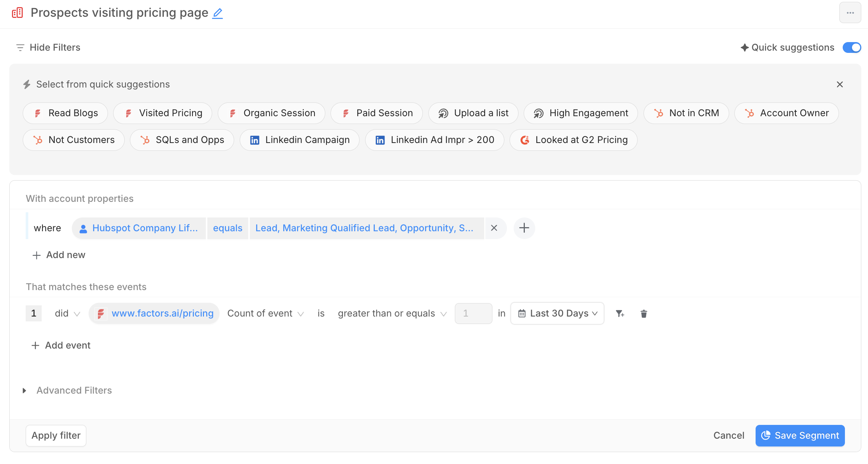The image size is (868, 464).
Task: Click Not in CRM suggestion chip
Action: click(x=686, y=113)
